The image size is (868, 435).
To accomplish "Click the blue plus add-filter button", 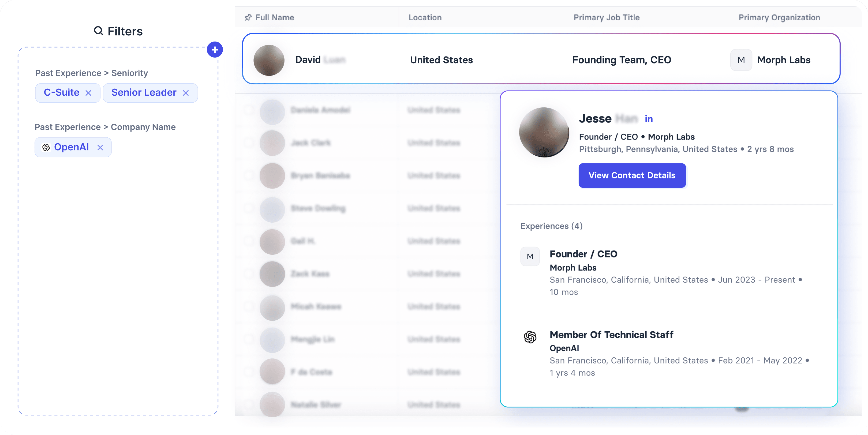I will 215,50.
